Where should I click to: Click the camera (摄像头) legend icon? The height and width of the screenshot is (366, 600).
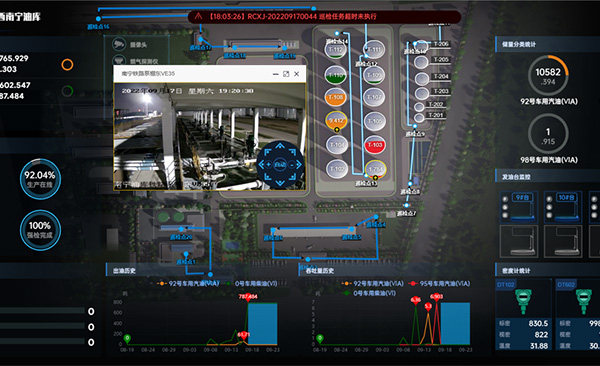pyautogui.click(x=119, y=44)
